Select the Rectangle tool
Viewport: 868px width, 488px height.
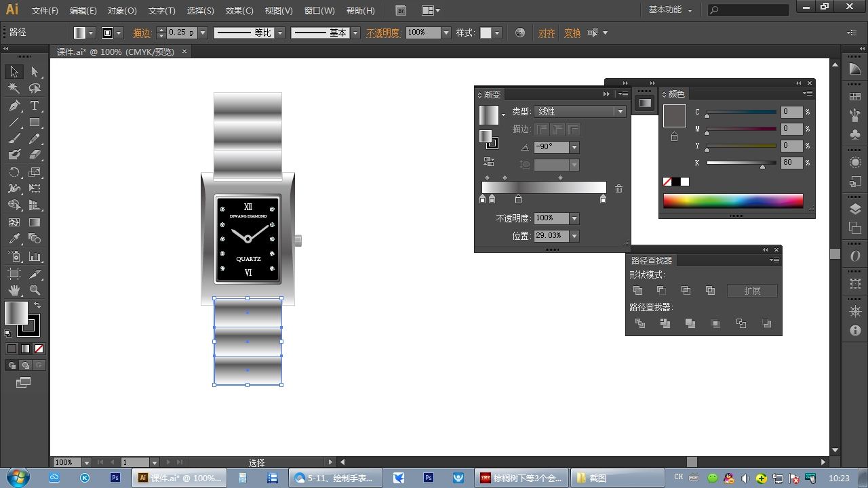[35, 123]
